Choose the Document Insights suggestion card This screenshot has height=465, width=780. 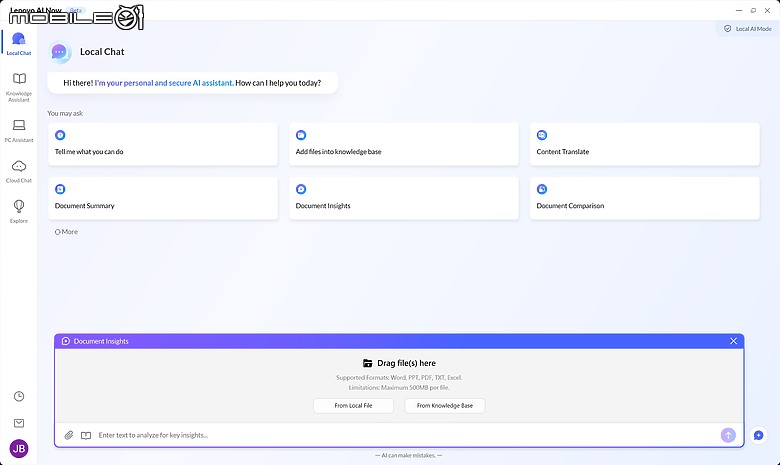(x=404, y=198)
